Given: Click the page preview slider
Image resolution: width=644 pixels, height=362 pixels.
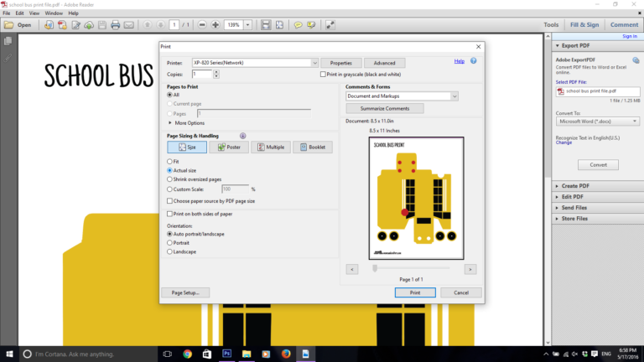Looking at the screenshot, I should [374, 268].
